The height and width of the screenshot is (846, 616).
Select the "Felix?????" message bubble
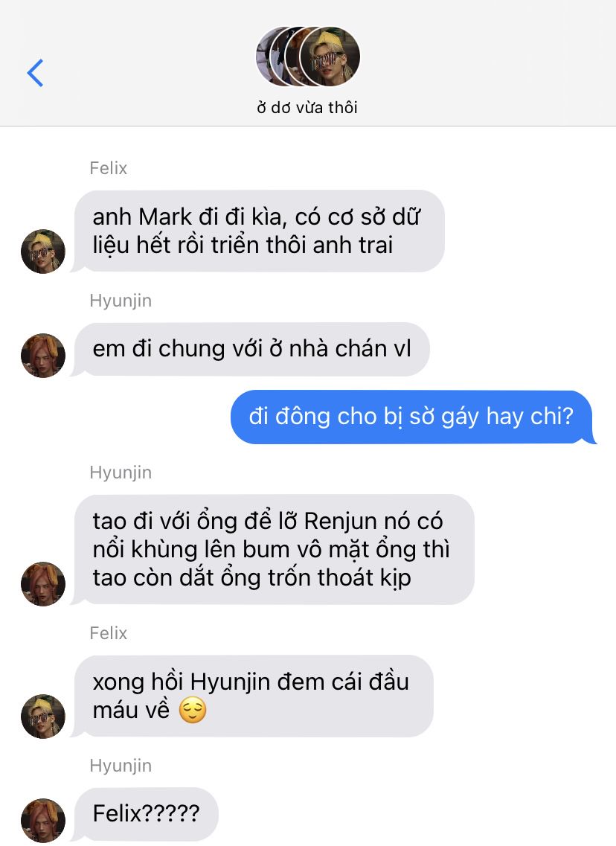pos(146,813)
